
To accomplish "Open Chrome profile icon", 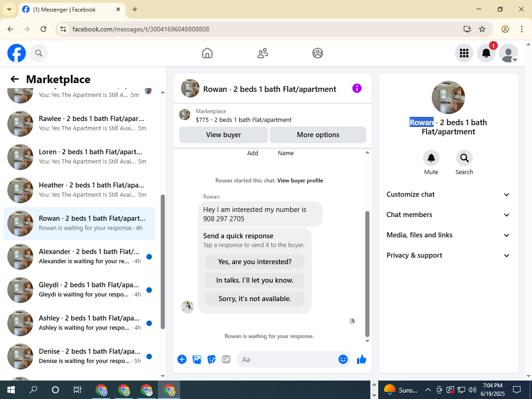I will 505,29.
